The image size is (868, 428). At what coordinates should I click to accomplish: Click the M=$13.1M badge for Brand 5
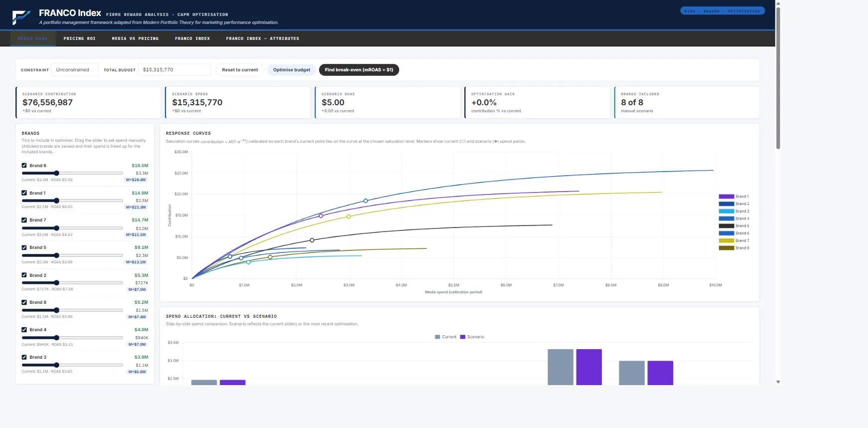point(136,262)
